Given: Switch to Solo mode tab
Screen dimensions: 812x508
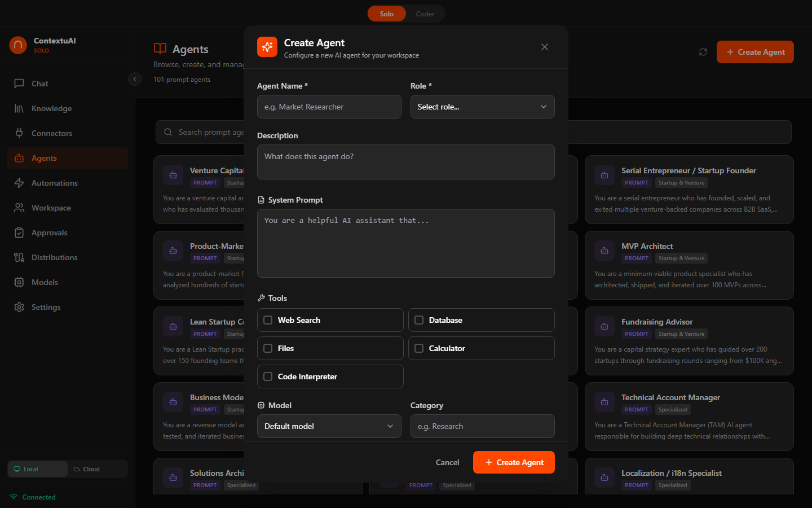Looking at the screenshot, I should [387, 14].
